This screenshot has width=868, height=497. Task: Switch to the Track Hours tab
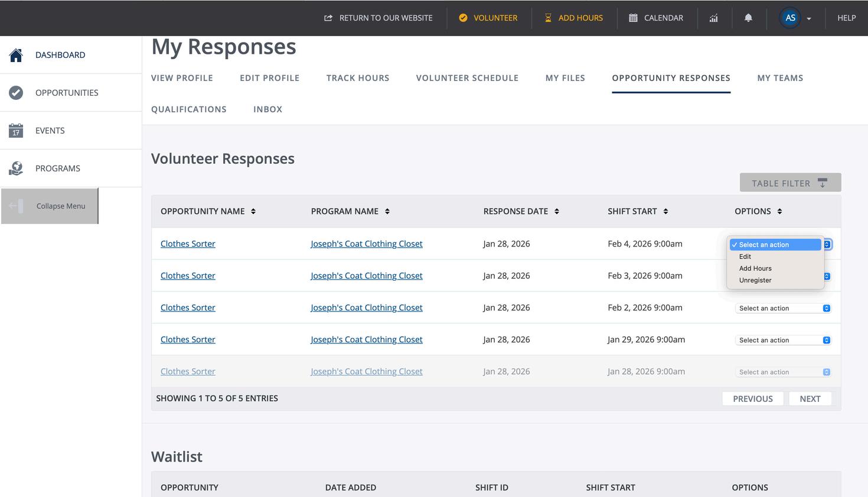(358, 78)
